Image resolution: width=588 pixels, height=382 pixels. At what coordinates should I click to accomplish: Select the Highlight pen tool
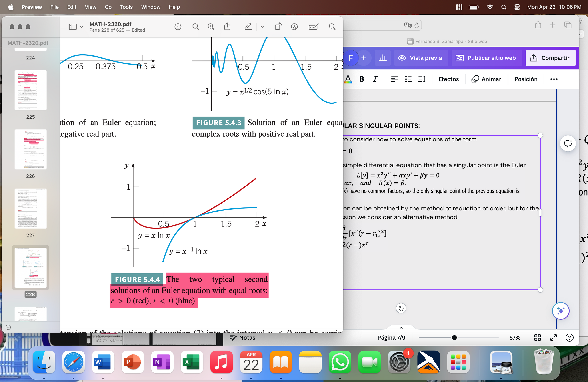[x=248, y=26]
